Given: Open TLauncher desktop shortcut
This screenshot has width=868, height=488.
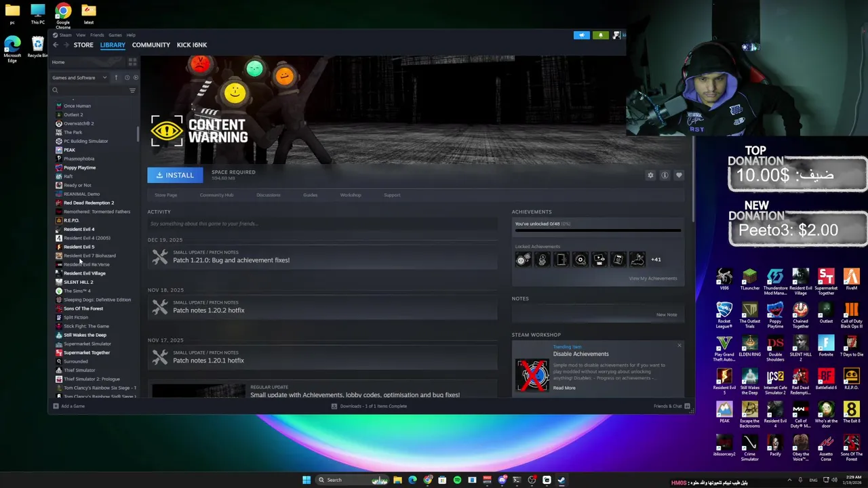Looking at the screenshot, I should [x=749, y=280].
